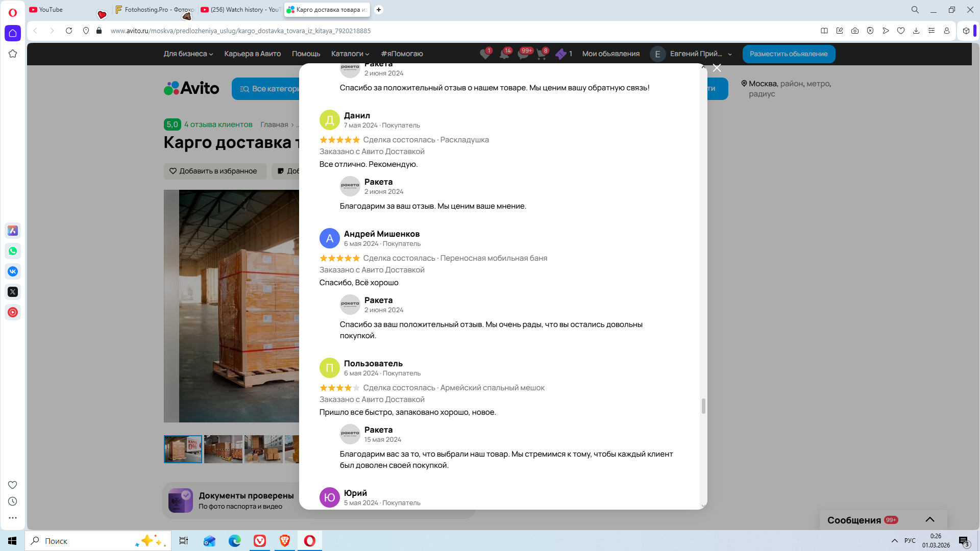The image size is (980, 551).
Task: Close the reviews popup
Action: (x=717, y=68)
